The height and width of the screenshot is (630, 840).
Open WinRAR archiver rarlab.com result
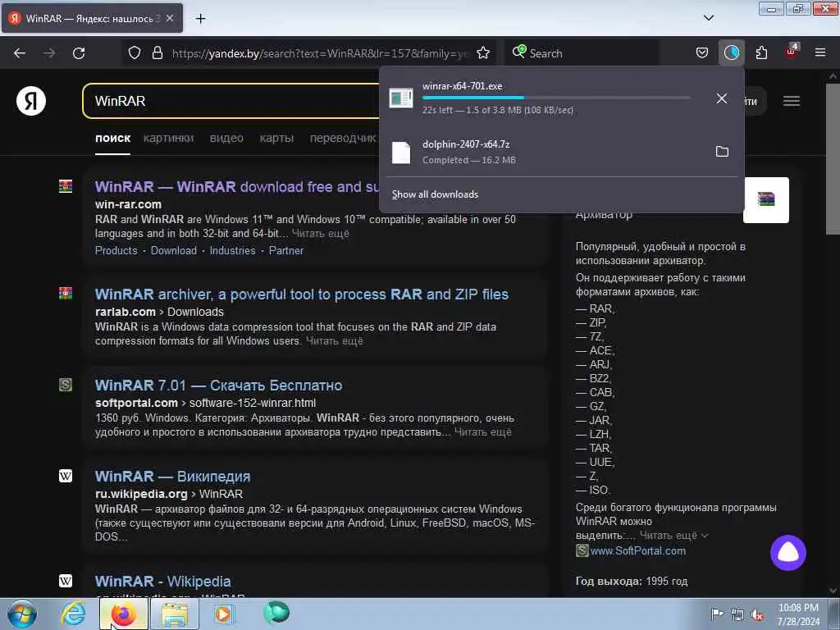point(302,294)
